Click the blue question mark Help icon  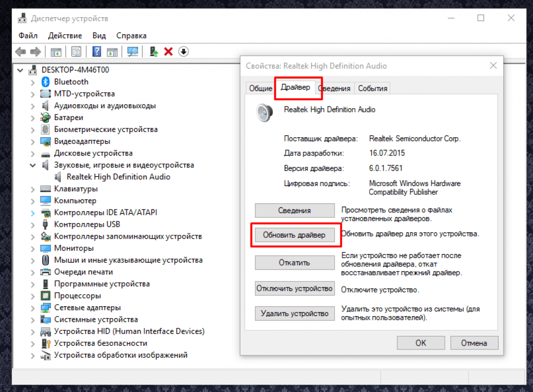tap(97, 51)
